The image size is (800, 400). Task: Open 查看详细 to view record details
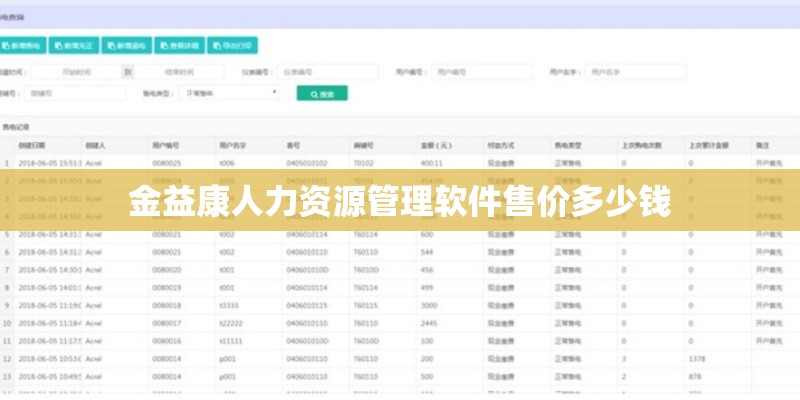[180, 45]
